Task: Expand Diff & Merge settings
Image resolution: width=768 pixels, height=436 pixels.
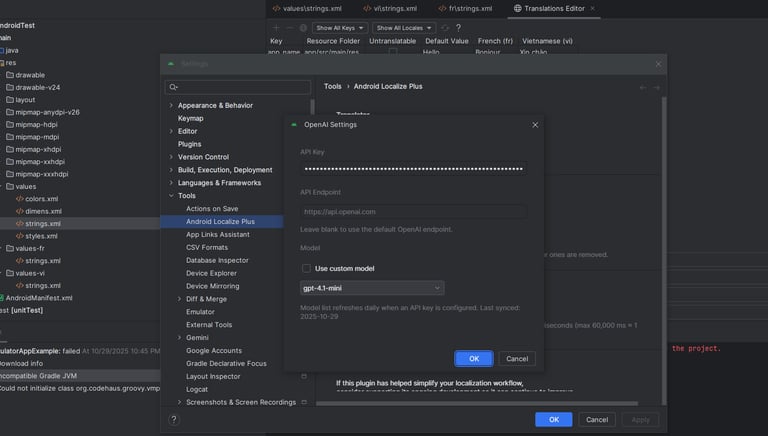Action: click(x=179, y=299)
